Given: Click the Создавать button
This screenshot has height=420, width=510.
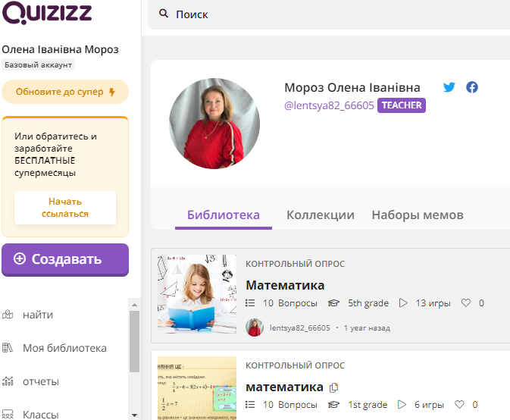Looking at the screenshot, I should tap(65, 259).
